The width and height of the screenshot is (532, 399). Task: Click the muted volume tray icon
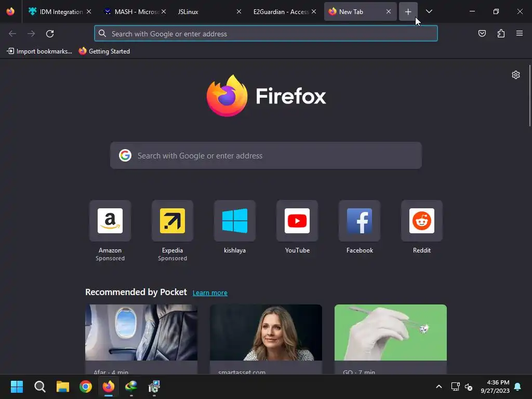(x=469, y=387)
